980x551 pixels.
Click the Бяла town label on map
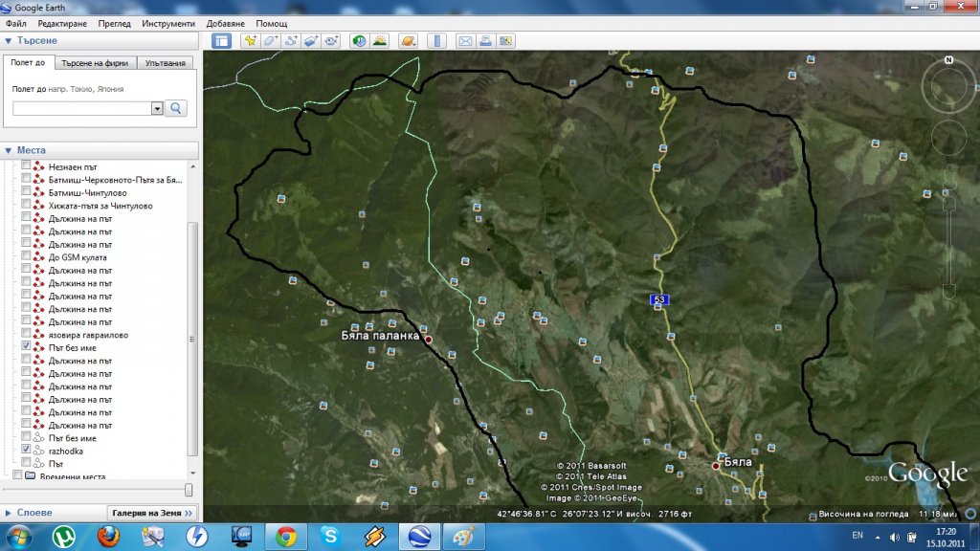pyautogui.click(x=738, y=462)
